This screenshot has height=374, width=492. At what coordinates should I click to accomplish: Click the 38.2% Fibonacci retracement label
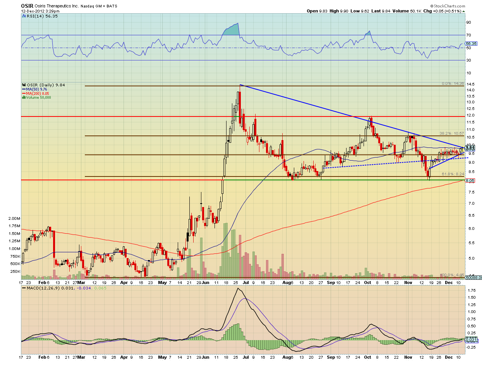(x=452, y=133)
